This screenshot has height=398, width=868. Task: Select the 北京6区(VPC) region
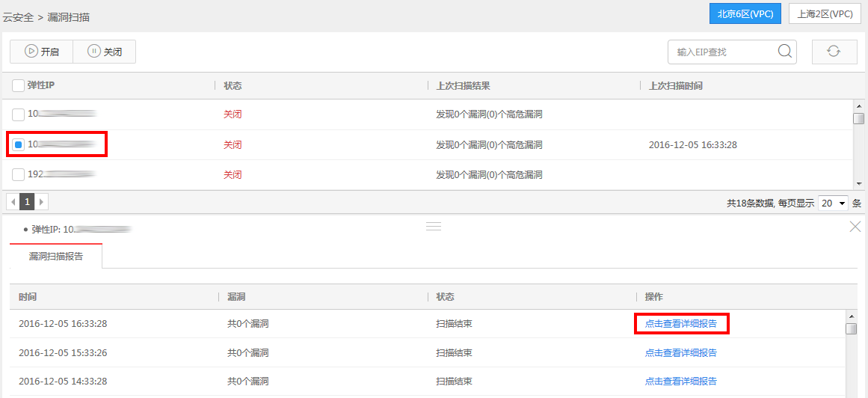[745, 14]
